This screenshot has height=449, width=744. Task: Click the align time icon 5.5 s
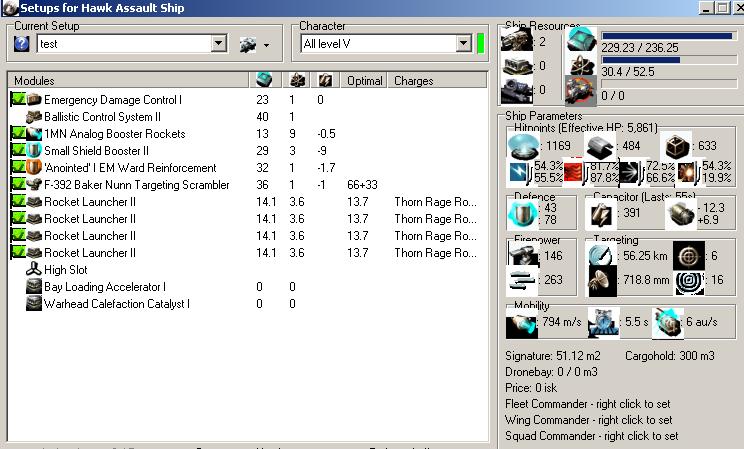click(x=604, y=323)
